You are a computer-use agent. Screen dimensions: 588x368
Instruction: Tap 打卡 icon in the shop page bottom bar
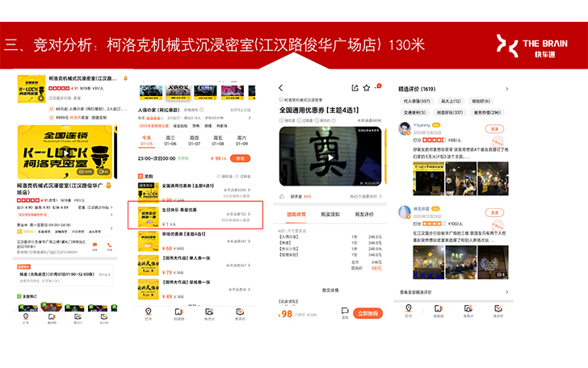pos(26,318)
